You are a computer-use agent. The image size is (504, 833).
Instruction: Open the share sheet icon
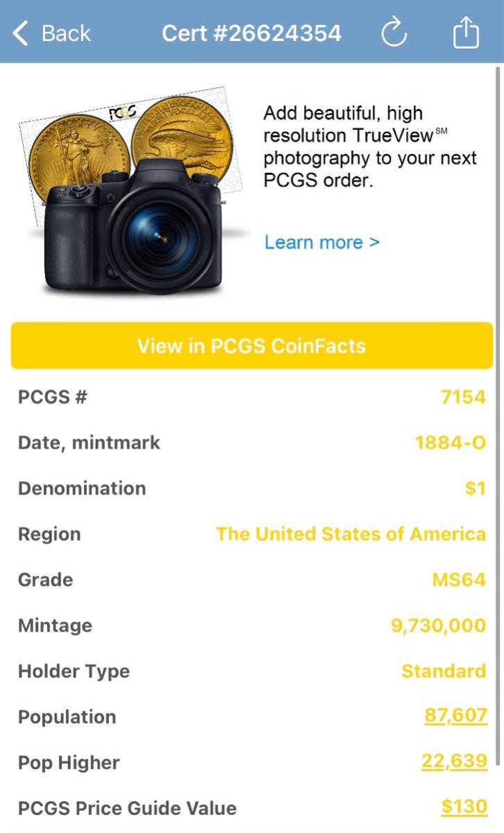(x=466, y=33)
